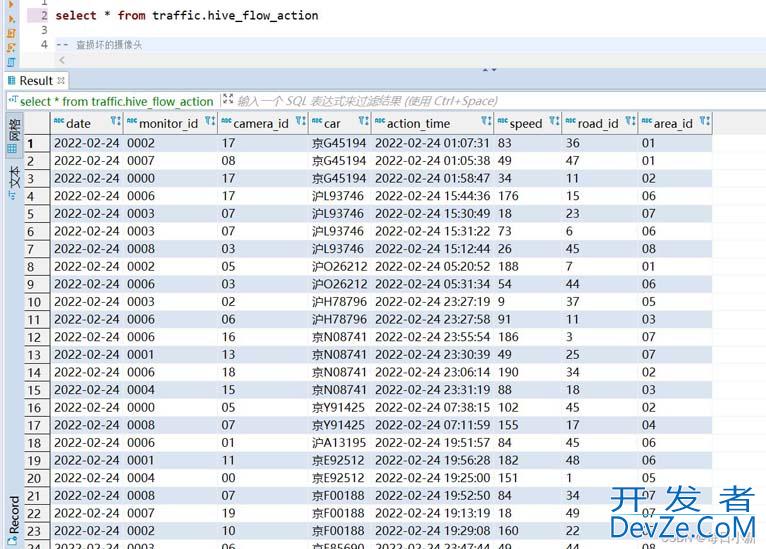Click line 2 of the SQL editor
Image resolution: width=766 pixels, height=549 pixels.
187,15
